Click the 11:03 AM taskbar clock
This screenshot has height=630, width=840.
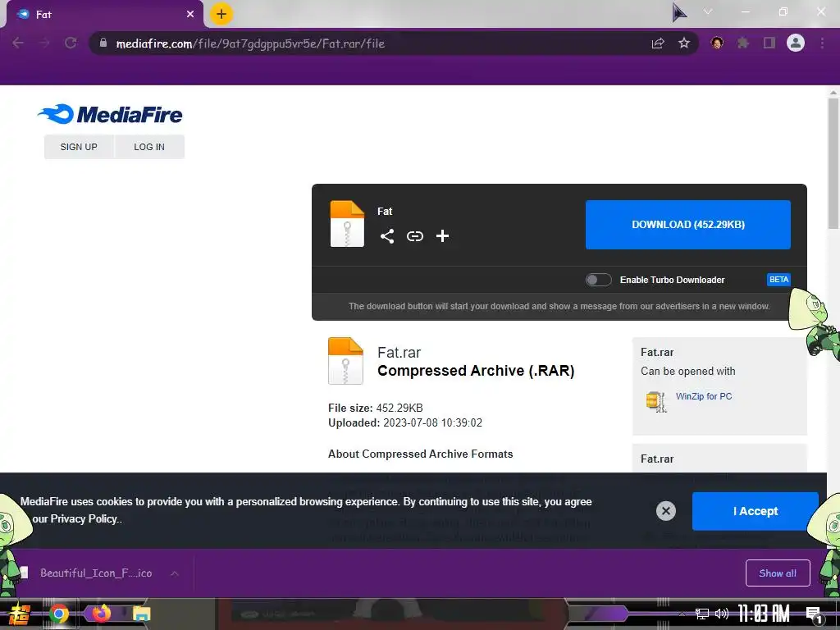click(764, 614)
